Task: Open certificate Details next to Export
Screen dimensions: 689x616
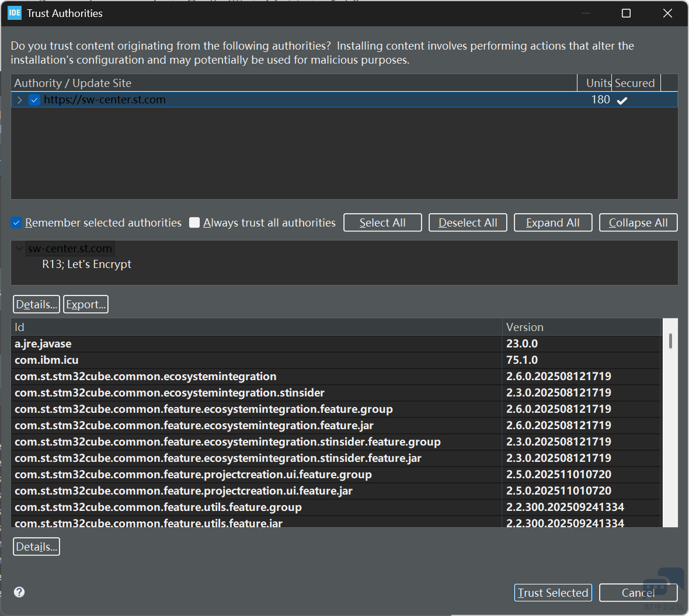Action: 36,304
